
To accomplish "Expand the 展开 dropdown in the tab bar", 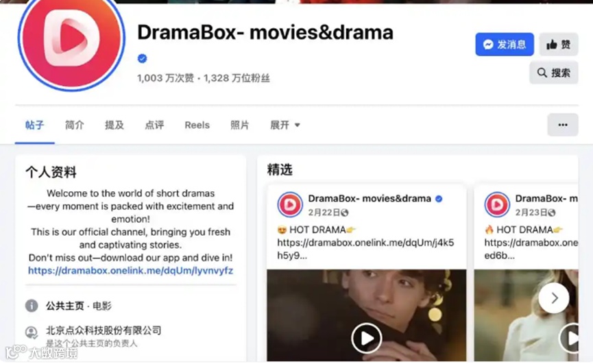I will (x=285, y=125).
